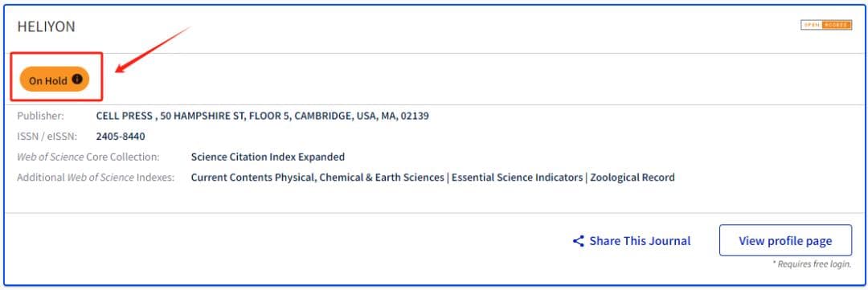The height and width of the screenshot is (290, 868).
Task: Select the ISSN number 2405-8440
Action: 121,137
